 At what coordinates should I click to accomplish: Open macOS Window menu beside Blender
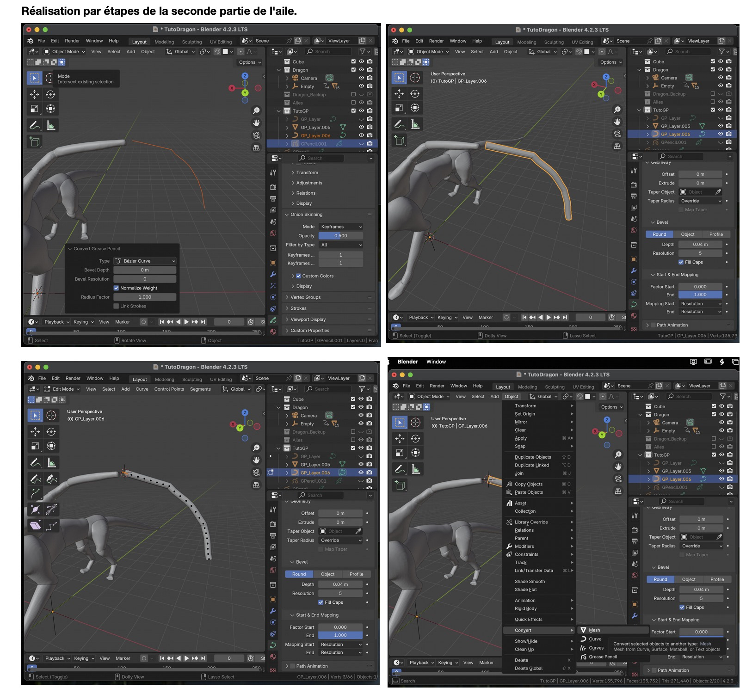[x=436, y=362]
